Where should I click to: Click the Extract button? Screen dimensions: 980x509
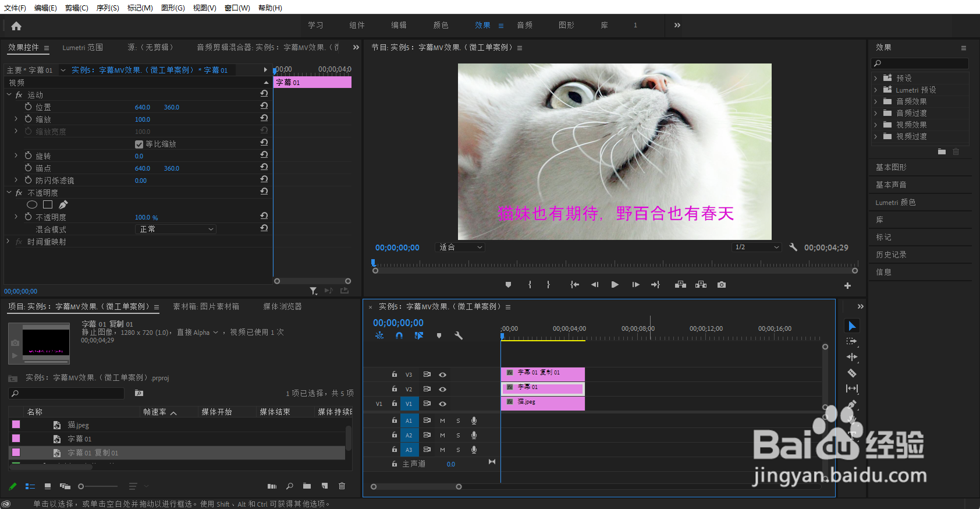701,285
